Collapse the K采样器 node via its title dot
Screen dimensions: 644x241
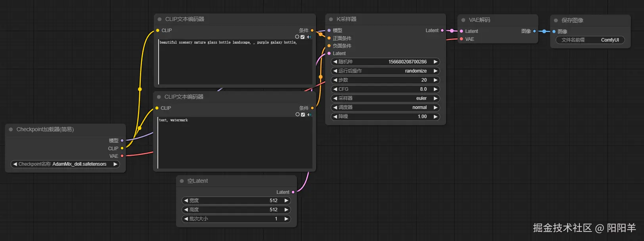(x=331, y=19)
